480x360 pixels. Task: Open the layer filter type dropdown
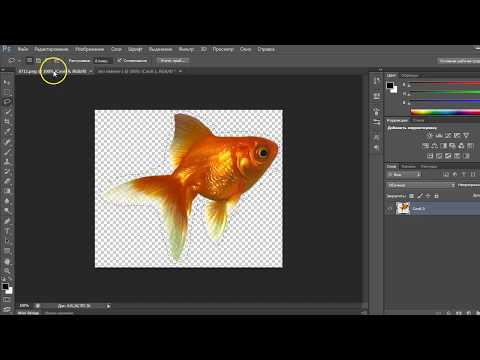(405, 174)
